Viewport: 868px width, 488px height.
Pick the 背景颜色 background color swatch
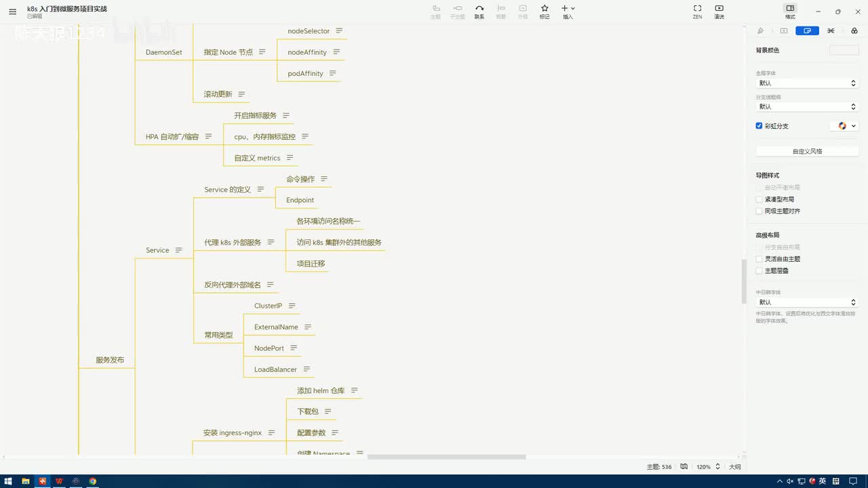tap(844, 50)
